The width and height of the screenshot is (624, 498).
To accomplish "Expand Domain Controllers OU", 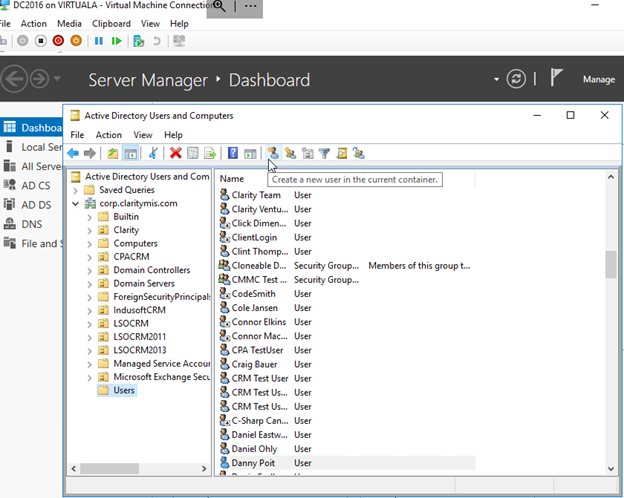I will coord(90,271).
